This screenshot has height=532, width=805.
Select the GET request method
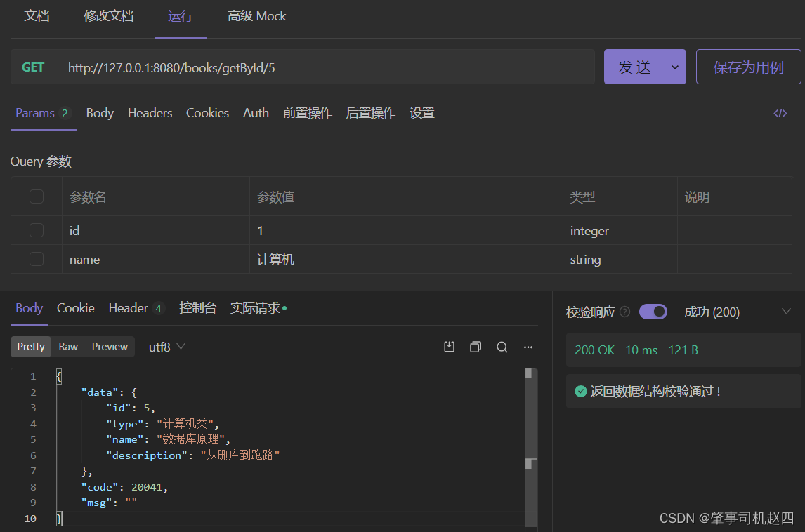point(33,67)
